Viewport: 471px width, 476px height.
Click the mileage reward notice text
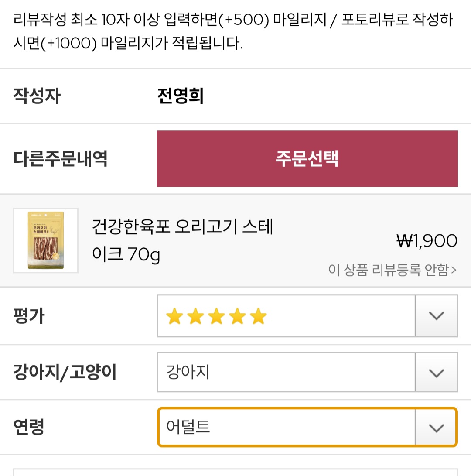coord(233,31)
